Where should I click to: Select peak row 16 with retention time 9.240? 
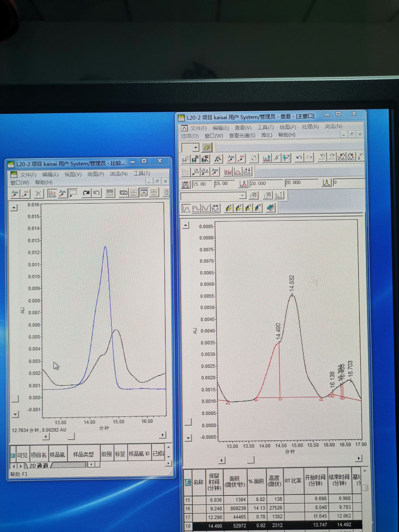[x=216, y=508]
